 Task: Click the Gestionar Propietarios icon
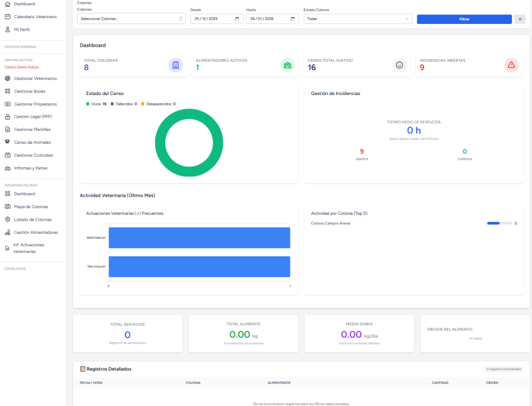(x=7, y=104)
